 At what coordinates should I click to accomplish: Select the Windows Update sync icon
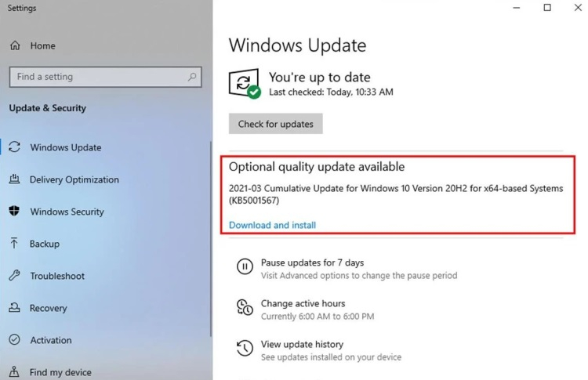click(14, 147)
